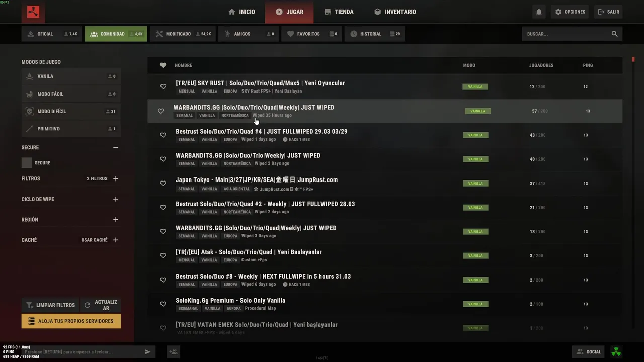Click Vainilla badge on SKY RUST row
Screen dimensions: 644x362
475,87
